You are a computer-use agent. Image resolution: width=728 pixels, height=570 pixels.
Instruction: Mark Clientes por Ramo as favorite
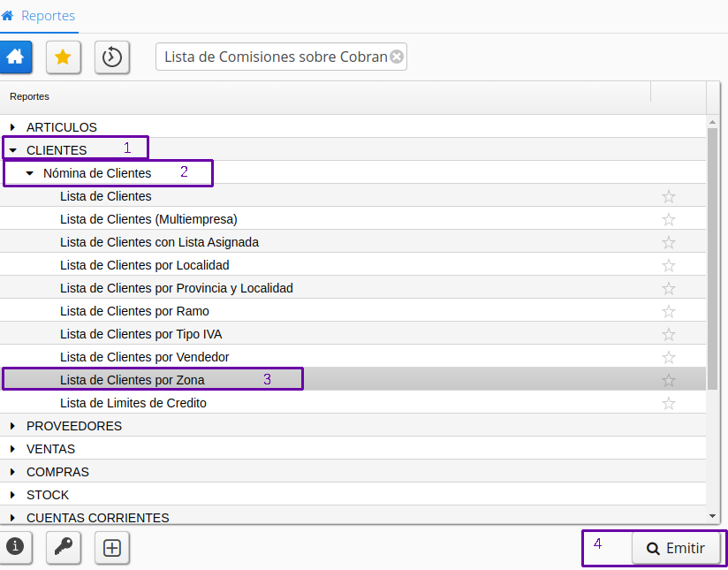tap(669, 311)
